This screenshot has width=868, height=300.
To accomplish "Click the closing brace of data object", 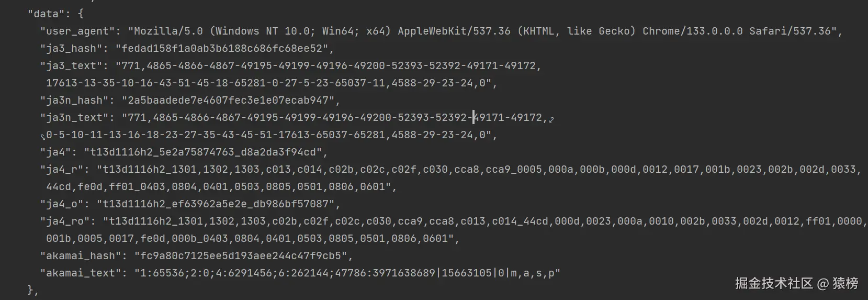I will coord(30,290).
